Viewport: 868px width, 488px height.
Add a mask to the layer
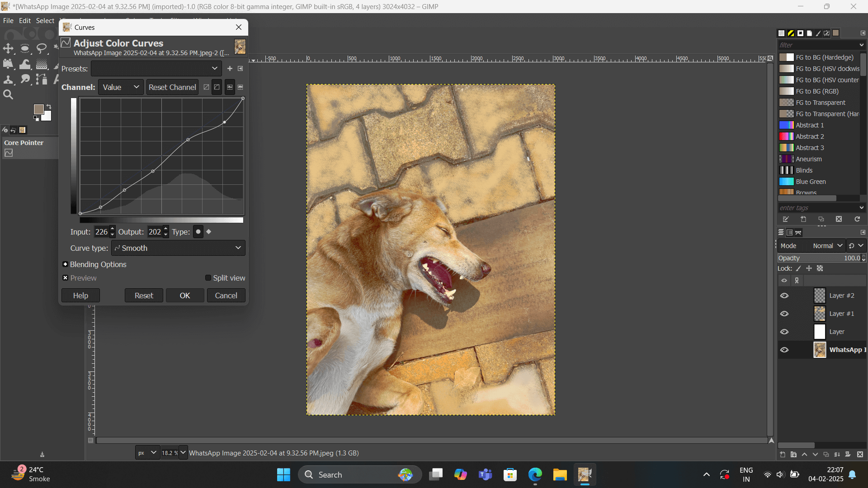848,455
